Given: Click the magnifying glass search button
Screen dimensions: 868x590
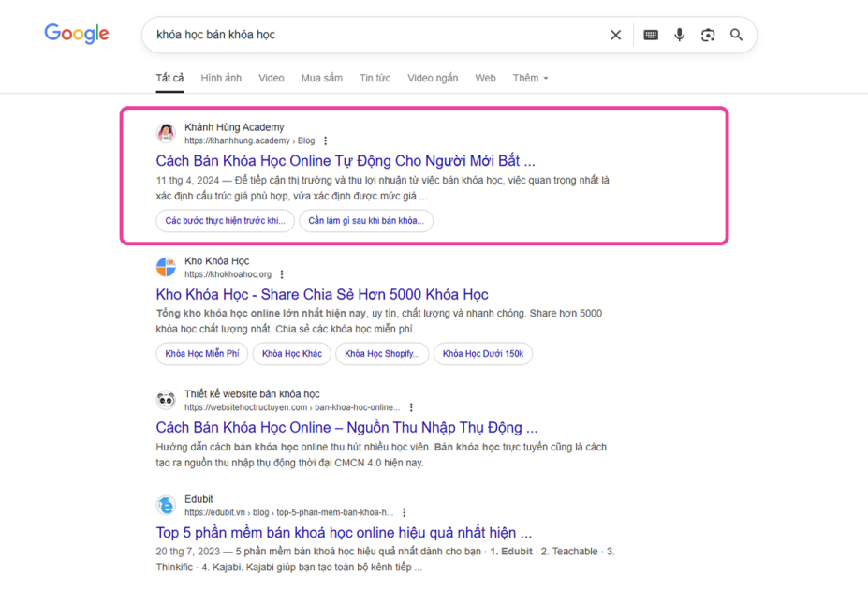Looking at the screenshot, I should pyautogui.click(x=737, y=35).
